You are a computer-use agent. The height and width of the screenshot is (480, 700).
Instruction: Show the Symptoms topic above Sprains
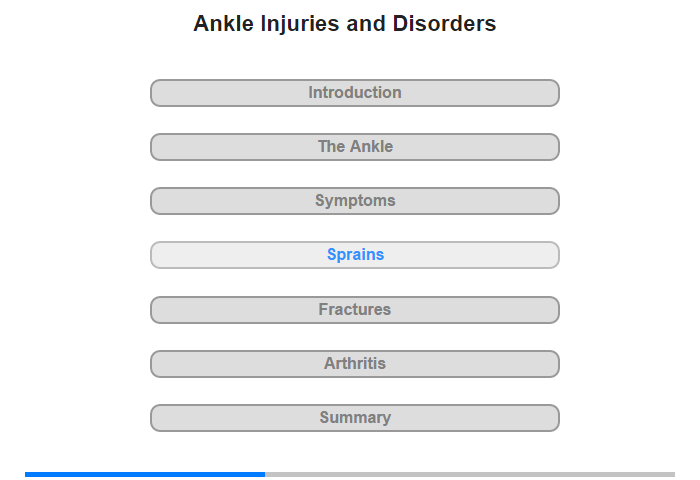click(x=355, y=201)
